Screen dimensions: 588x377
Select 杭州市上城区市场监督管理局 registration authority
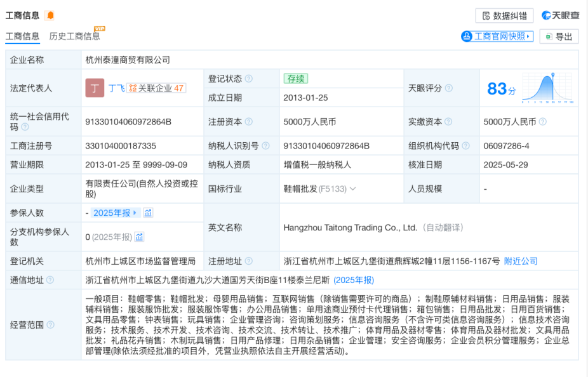pos(140,261)
